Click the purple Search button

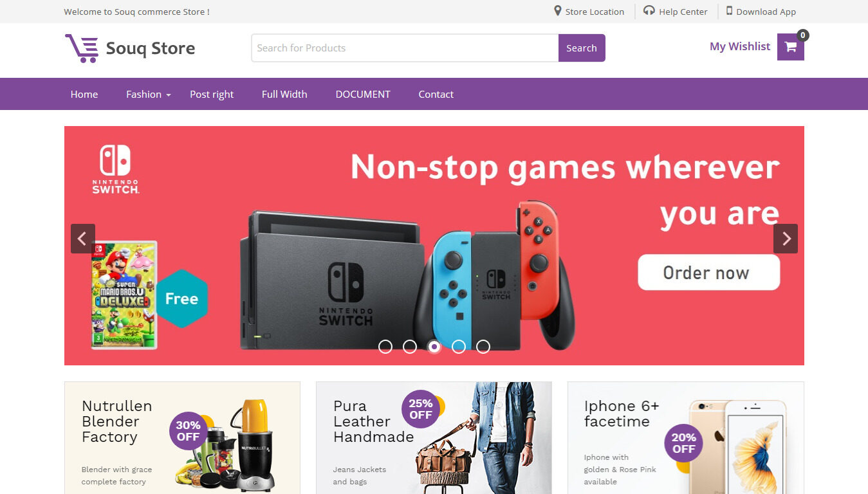(582, 48)
